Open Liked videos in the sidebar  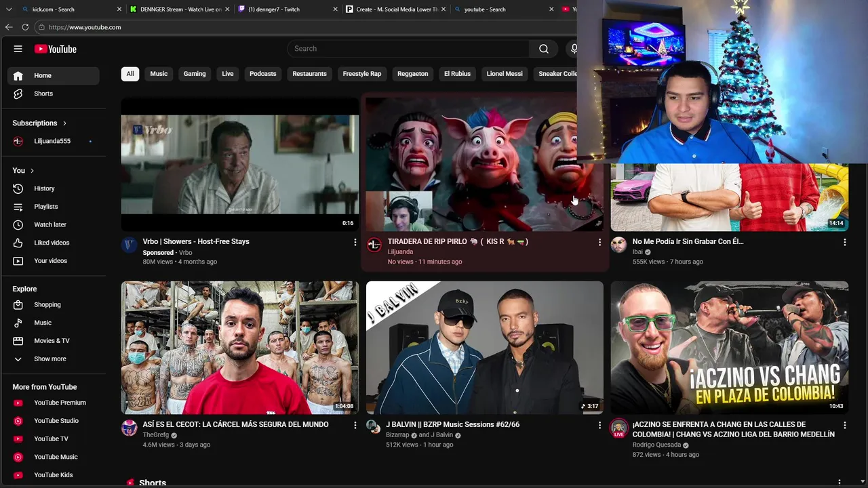[x=54, y=243]
